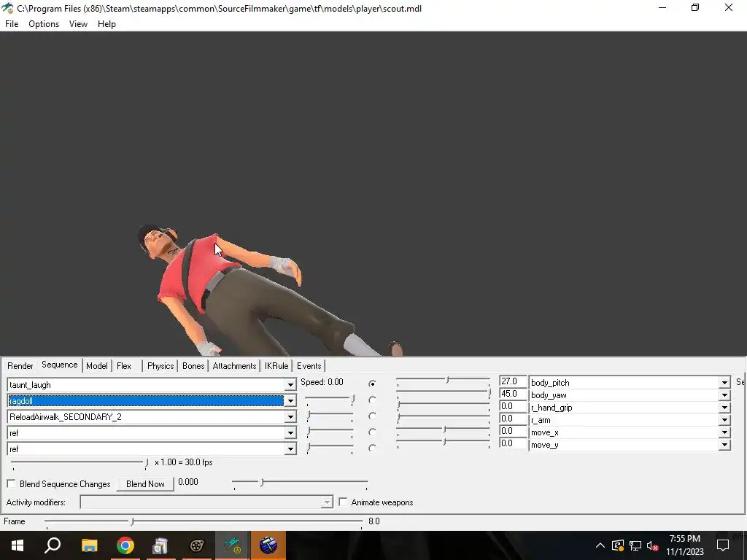This screenshot has width=747, height=560.
Task: Click the security warning tray icon
Action: (617, 545)
